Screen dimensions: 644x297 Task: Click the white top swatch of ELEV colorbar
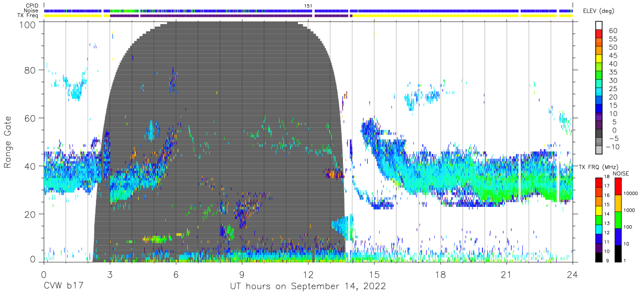pyautogui.click(x=599, y=25)
